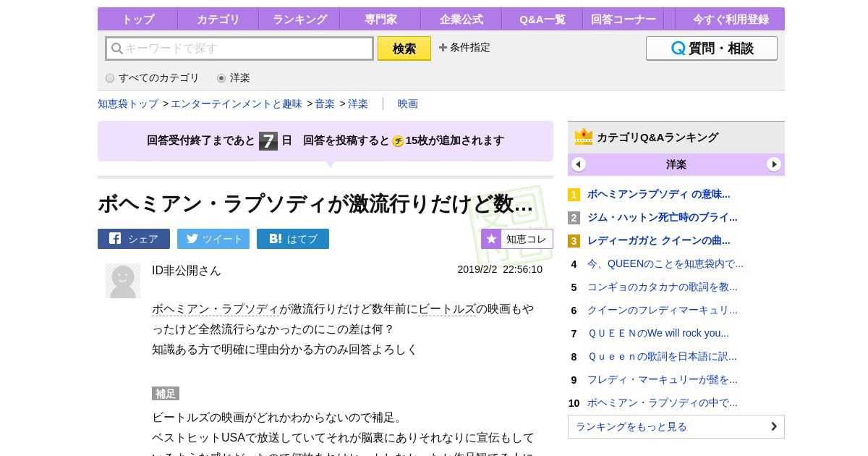Open rank 6 クイーンのフレディマーキュリ
868x456 pixels.
click(662, 310)
